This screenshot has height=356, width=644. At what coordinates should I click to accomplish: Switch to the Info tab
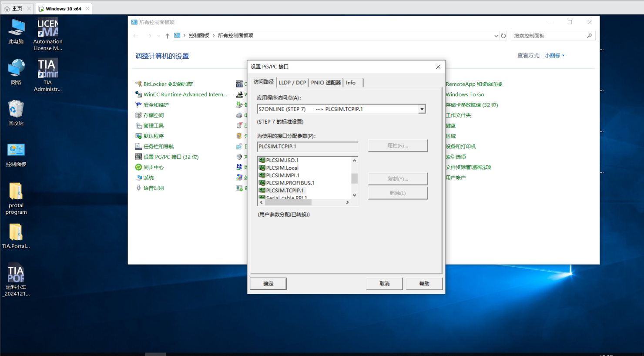[351, 83]
